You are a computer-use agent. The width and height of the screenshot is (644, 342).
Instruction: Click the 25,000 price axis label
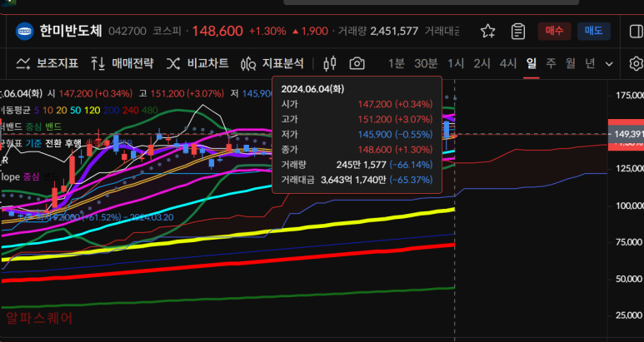tap(631, 315)
